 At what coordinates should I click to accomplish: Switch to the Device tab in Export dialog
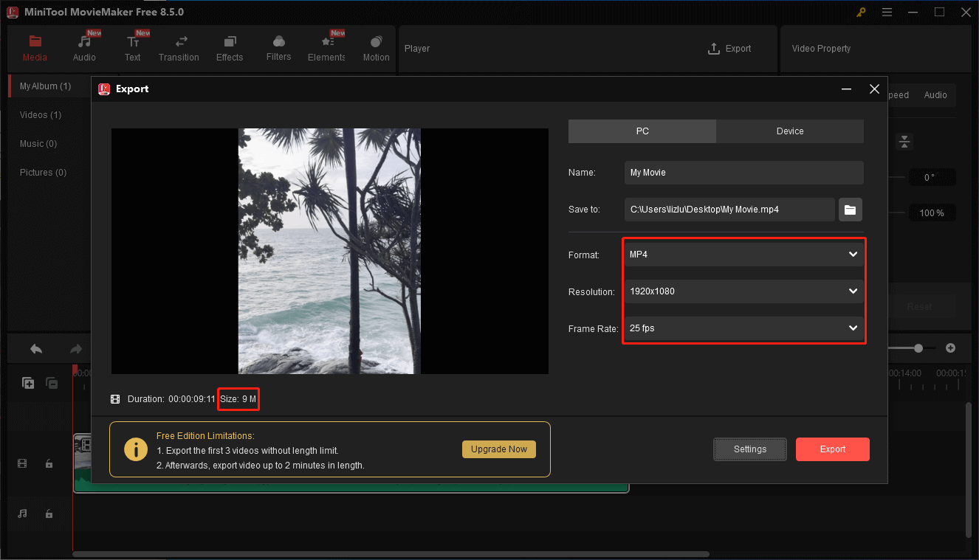click(789, 131)
